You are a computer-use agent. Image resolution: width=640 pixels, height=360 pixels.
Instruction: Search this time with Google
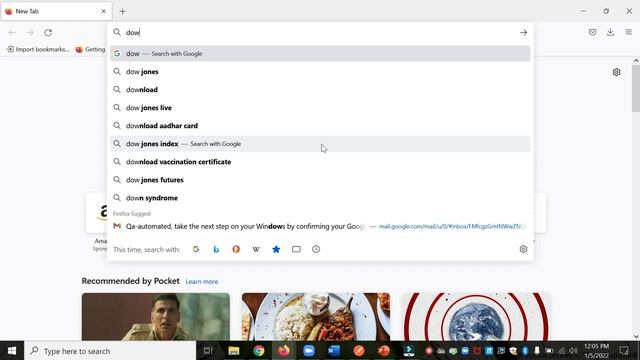click(196, 249)
